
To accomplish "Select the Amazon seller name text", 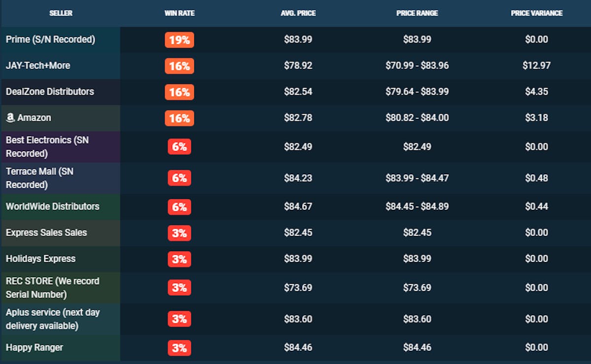I will click(x=35, y=118).
